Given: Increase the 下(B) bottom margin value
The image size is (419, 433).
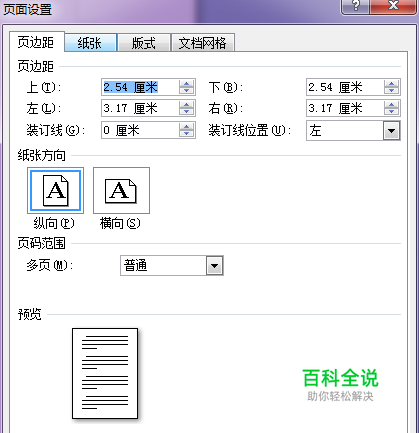Looking at the screenshot, I should (x=392, y=84).
